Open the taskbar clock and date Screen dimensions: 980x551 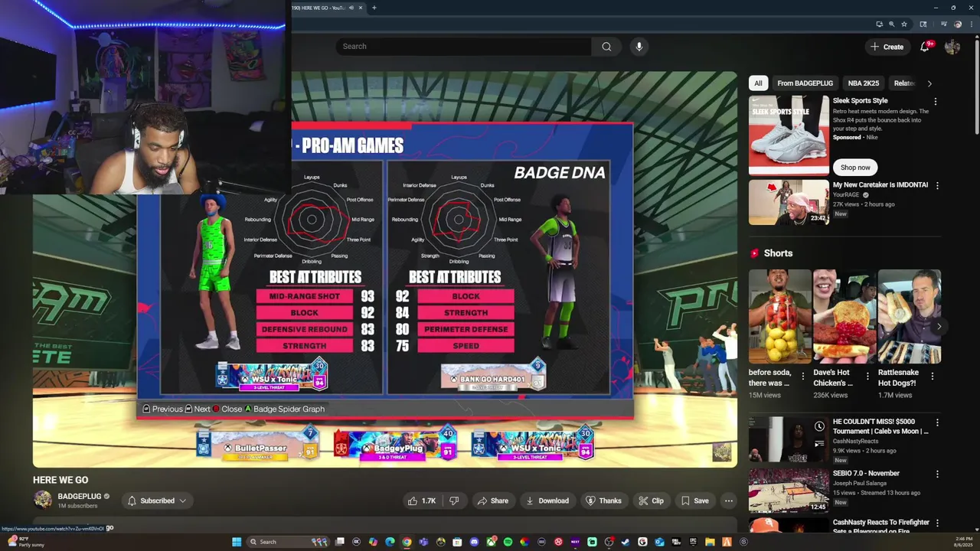[x=963, y=542]
